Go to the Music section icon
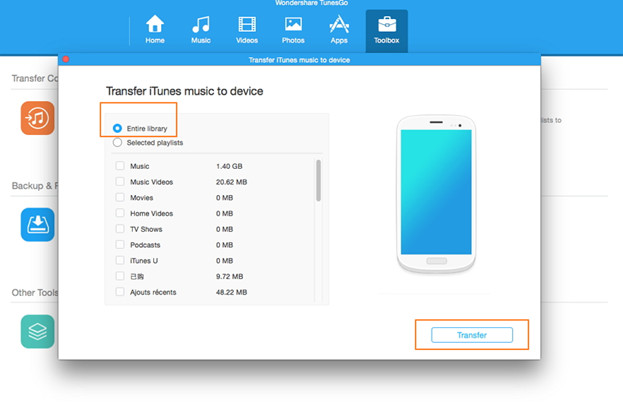 [201, 24]
